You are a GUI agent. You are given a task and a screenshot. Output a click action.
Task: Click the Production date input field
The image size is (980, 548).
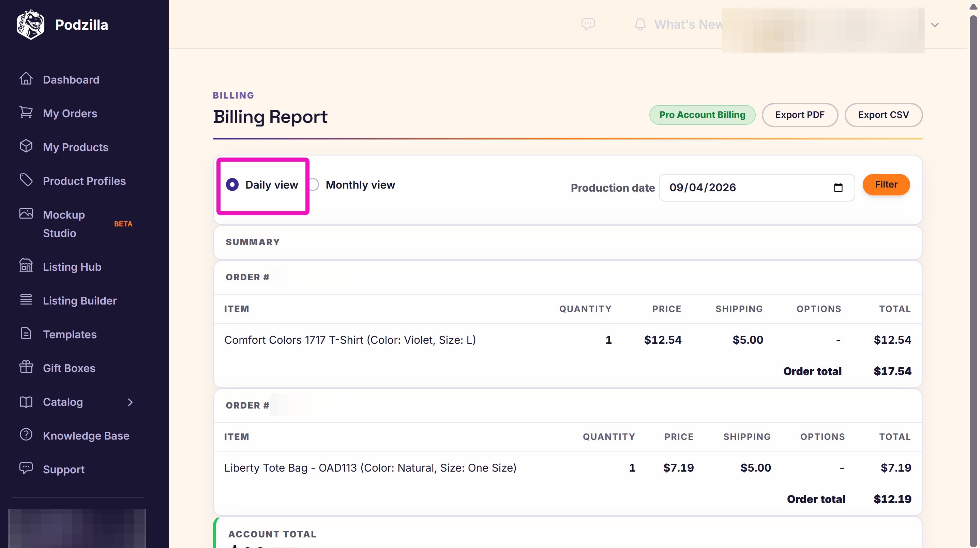click(756, 187)
